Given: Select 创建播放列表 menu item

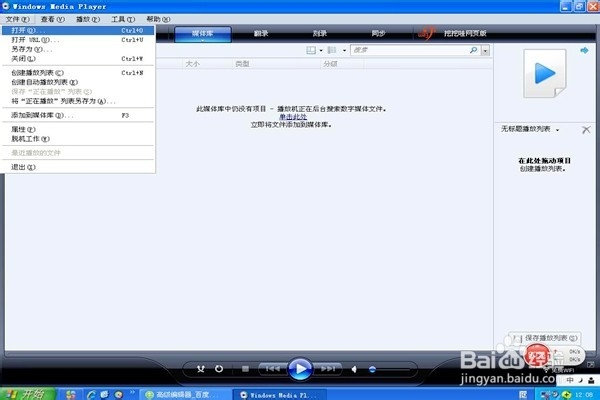Looking at the screenshot, I should (x=78, y=73).
